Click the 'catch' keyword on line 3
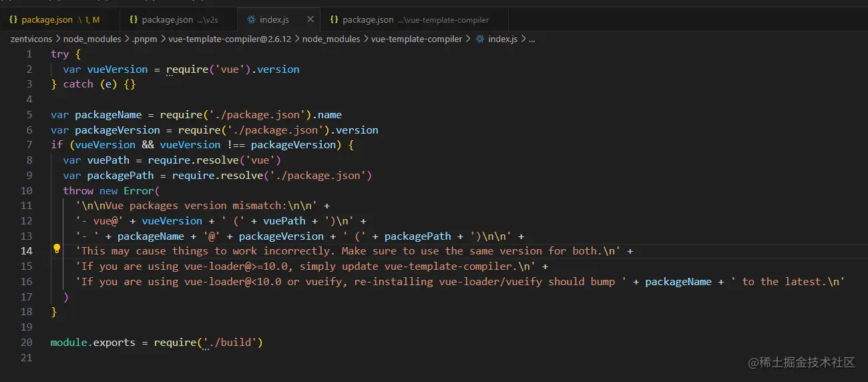Screen dimensions: 868x382 tap(78, 84)
